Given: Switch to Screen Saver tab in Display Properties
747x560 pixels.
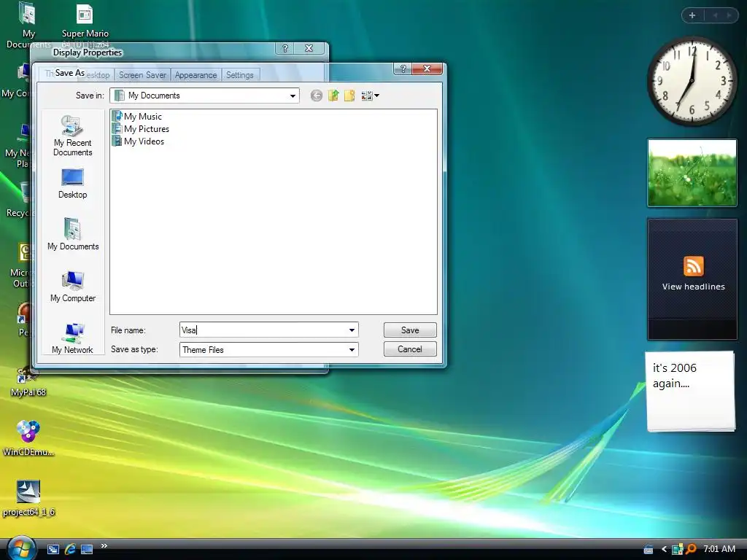Looking at the screenshot, I should [x=142, y=75].
